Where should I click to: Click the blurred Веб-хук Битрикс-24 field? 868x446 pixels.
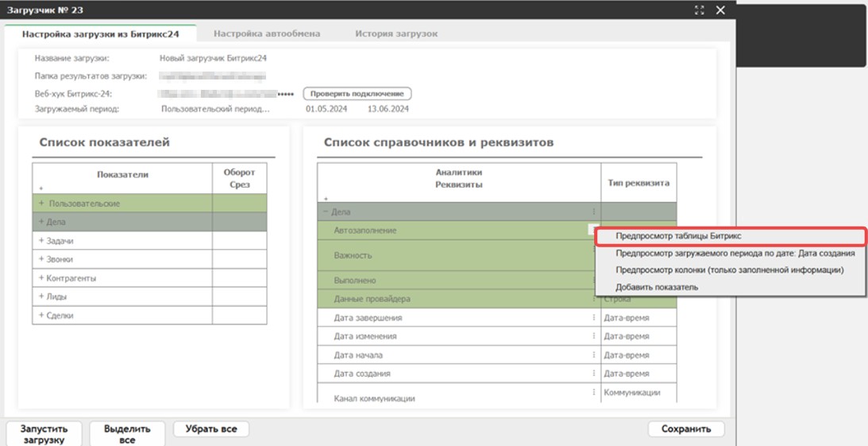[x=226, y=94]
